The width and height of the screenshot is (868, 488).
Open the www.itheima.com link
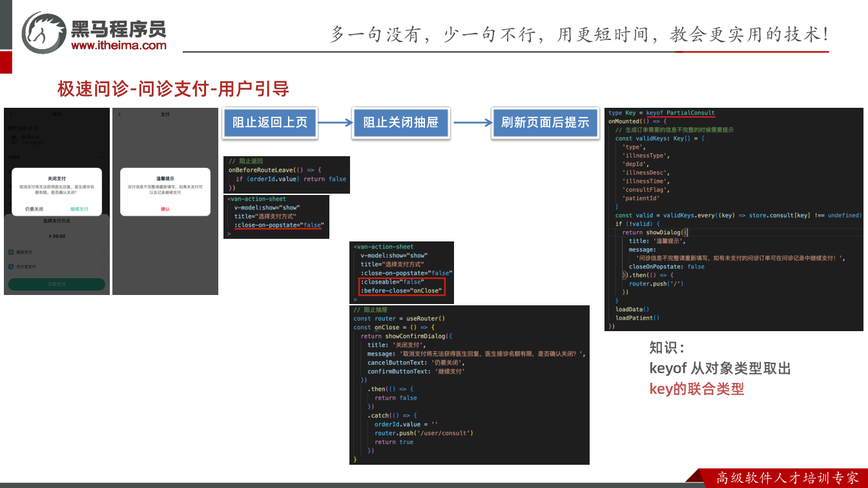tap(119, 45)
